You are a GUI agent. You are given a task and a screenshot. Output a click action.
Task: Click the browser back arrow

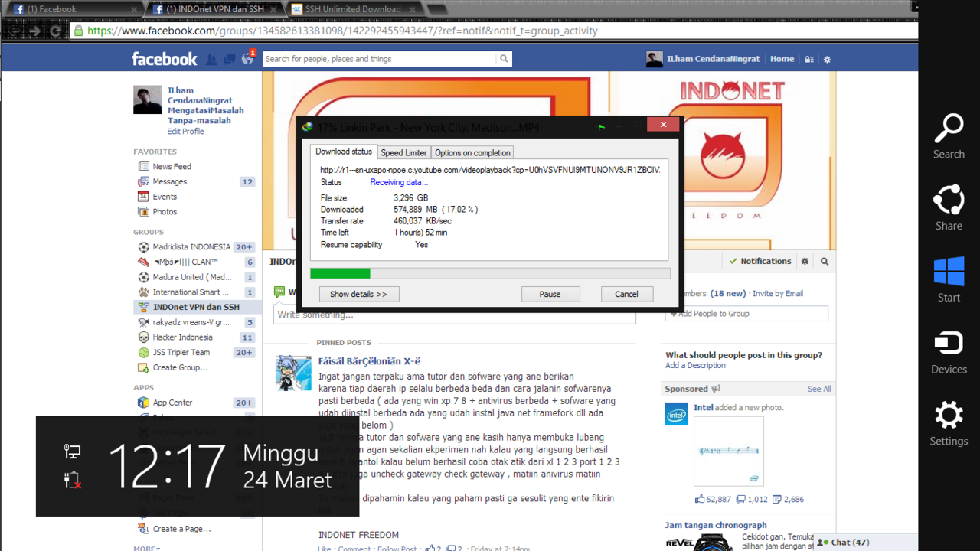tap(15, 31)
